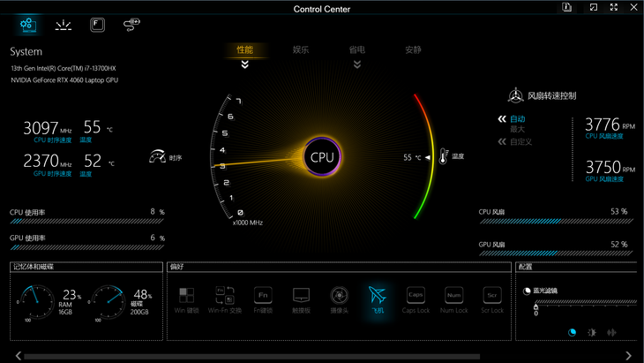Open the mouse/macro settings icon
The width and height of the screenshot is (644, 363).
(x=131, y=25)
